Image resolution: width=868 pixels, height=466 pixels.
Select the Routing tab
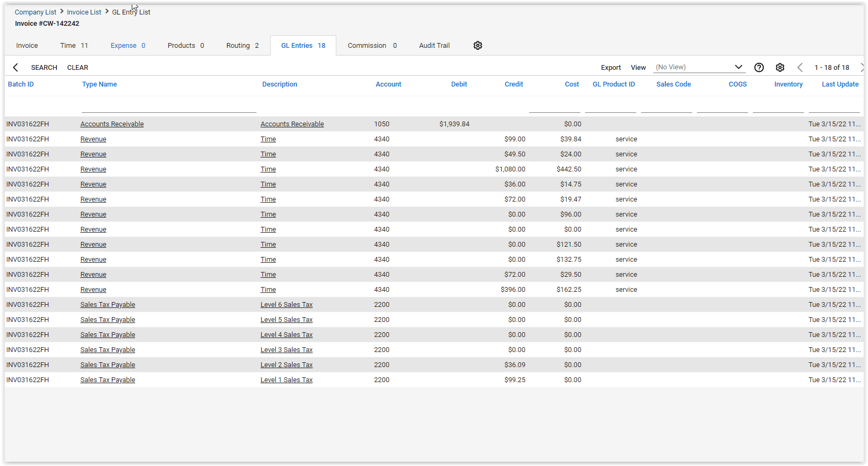[x=242, y=46]
